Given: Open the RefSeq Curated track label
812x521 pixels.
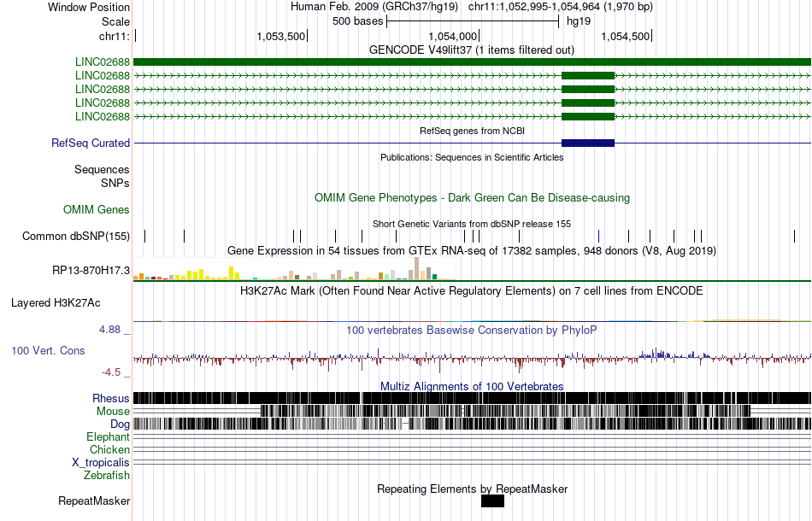Looking at the screenshot, I should coord(91,143).
